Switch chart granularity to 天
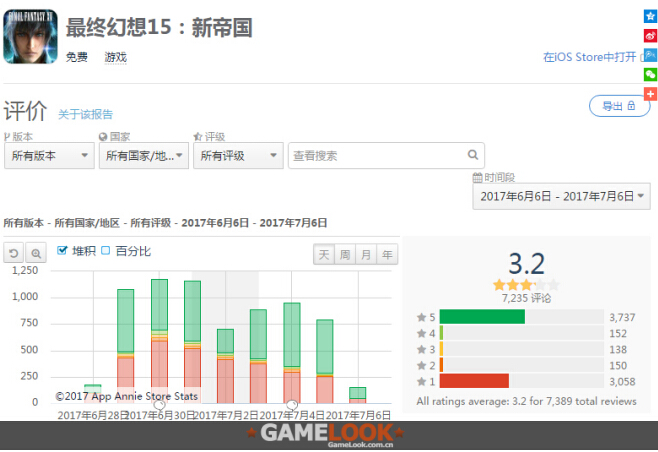This screenshot has height=452, width=658. [324, 254]
